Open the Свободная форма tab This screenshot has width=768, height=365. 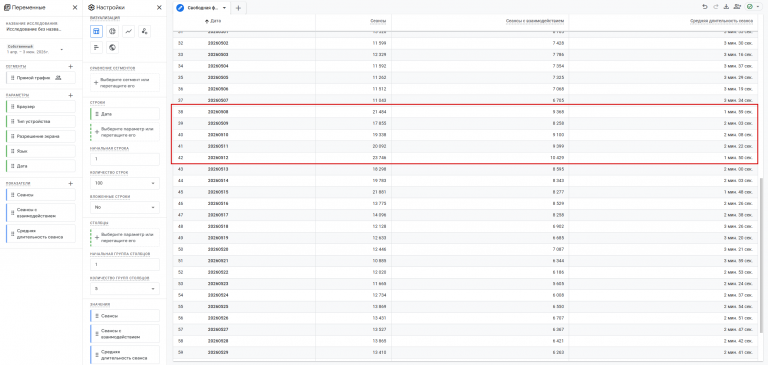(x=201, y=8)
